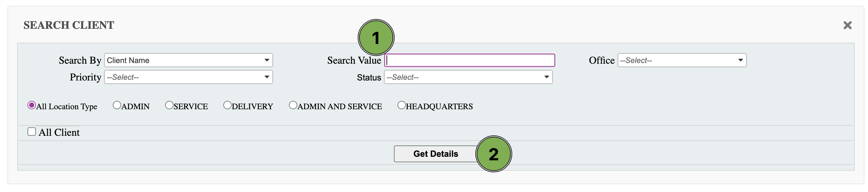Click the green step 1 marker
The image size is (868, 192).
[x=376, y=37]
